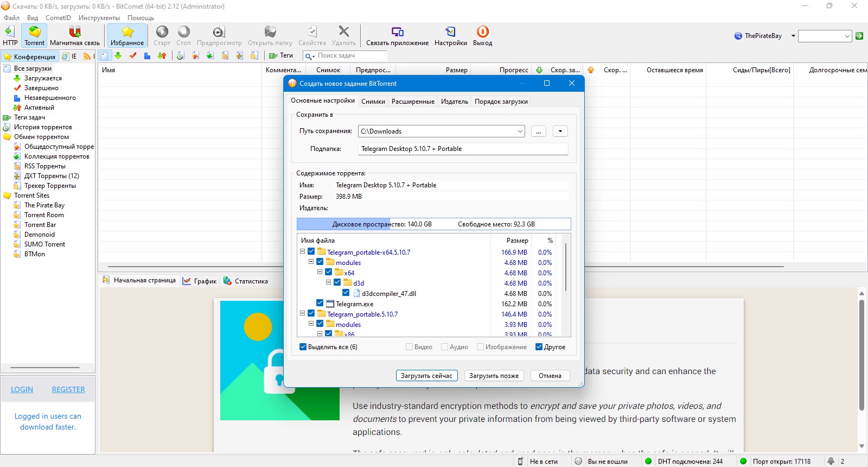Open HTTP download icon
Screen dimensions: 868x467
click(10, 31)
